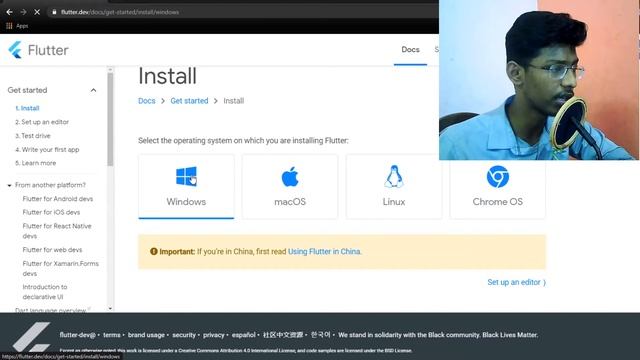Viewport: 640px width, 360px height.
Task: Switch to español in footer
Action: 243,335
